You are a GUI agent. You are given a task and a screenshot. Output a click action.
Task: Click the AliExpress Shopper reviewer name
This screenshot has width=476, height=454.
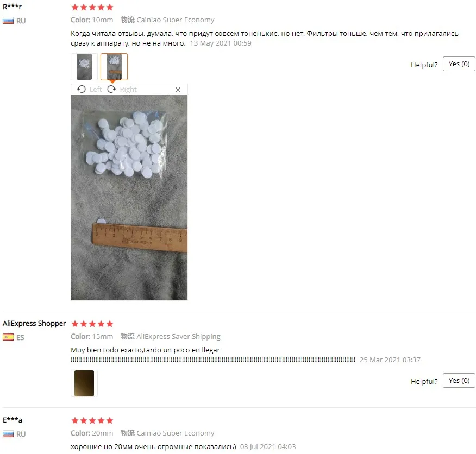(34, 324)
